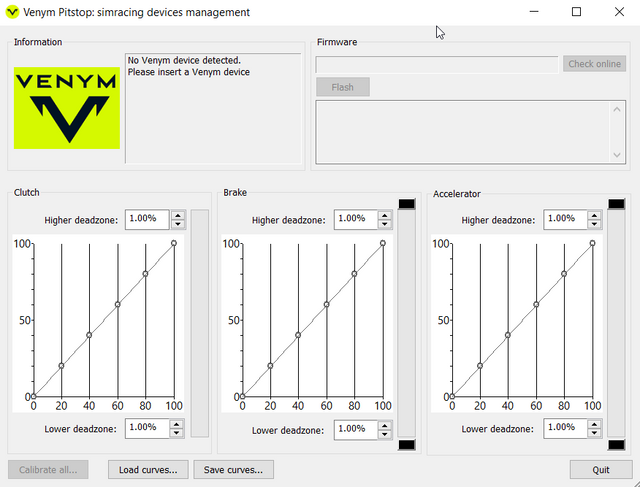
Task: Click the Brake pedal level bar
Action: click(x=407, y=324)
